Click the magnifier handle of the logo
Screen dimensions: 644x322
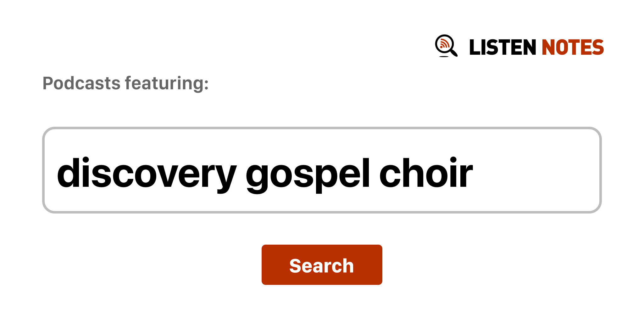tap(454, 53)
